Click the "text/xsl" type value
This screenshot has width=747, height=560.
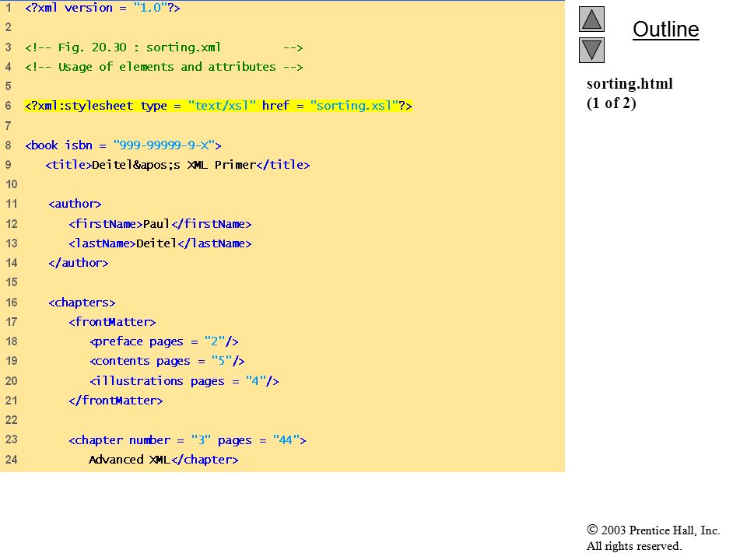coord(222,106)
